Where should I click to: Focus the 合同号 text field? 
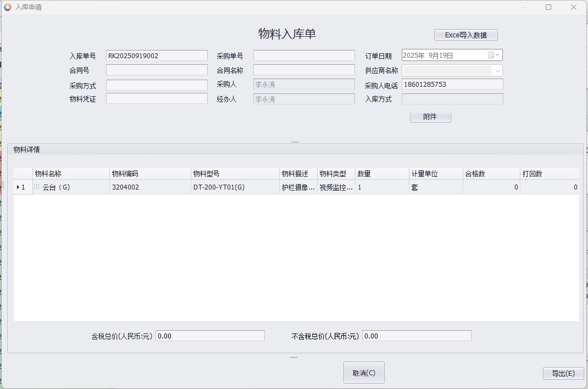tap(157, 70)
